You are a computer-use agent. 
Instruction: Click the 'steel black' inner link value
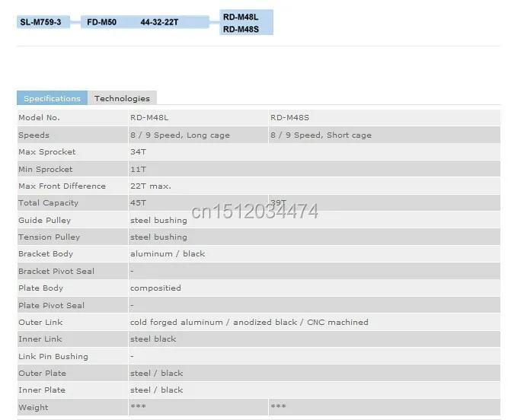153,339
